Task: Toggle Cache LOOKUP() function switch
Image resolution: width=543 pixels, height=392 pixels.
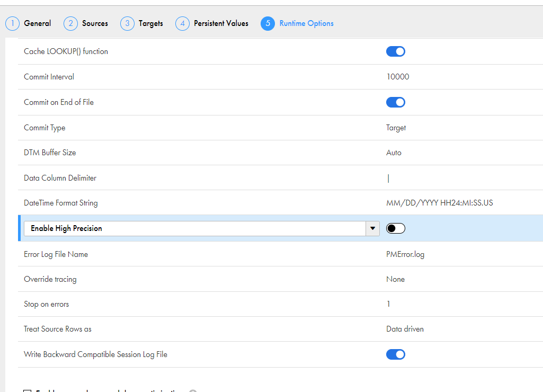Action: click(396, 51)
